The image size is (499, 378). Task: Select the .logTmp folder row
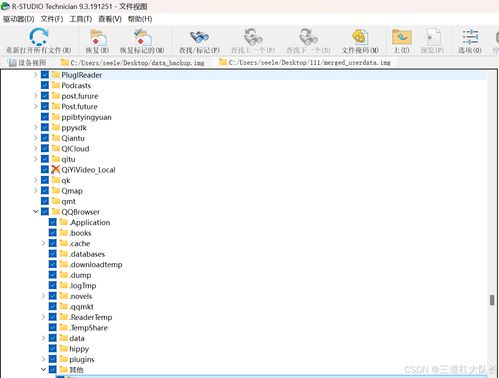pos(83,285)
